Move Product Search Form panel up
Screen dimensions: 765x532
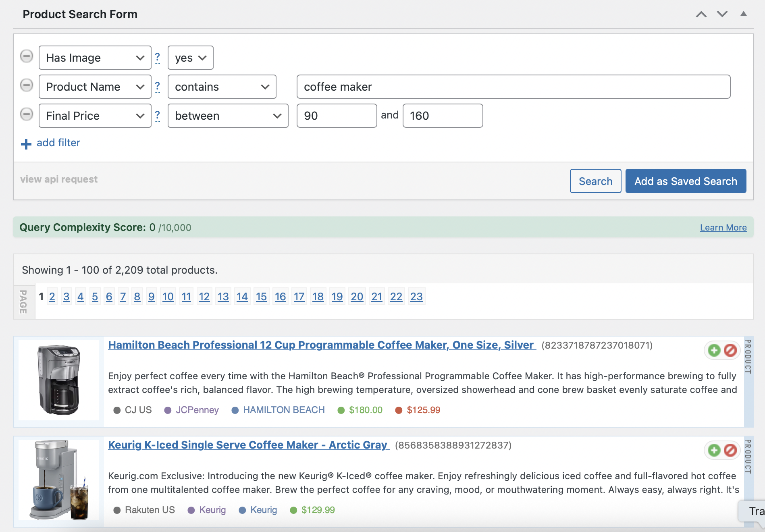pos(701,14)
